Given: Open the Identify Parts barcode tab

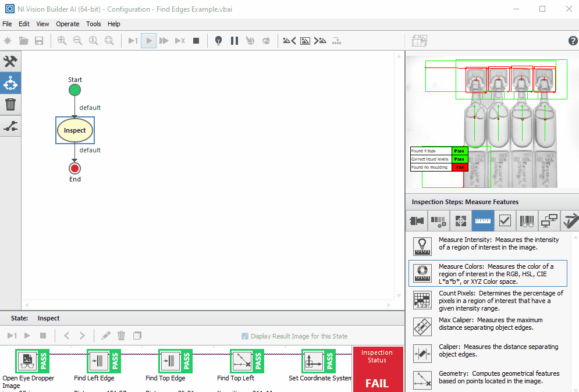Looking at the screenshot, I should click(527, 221).
